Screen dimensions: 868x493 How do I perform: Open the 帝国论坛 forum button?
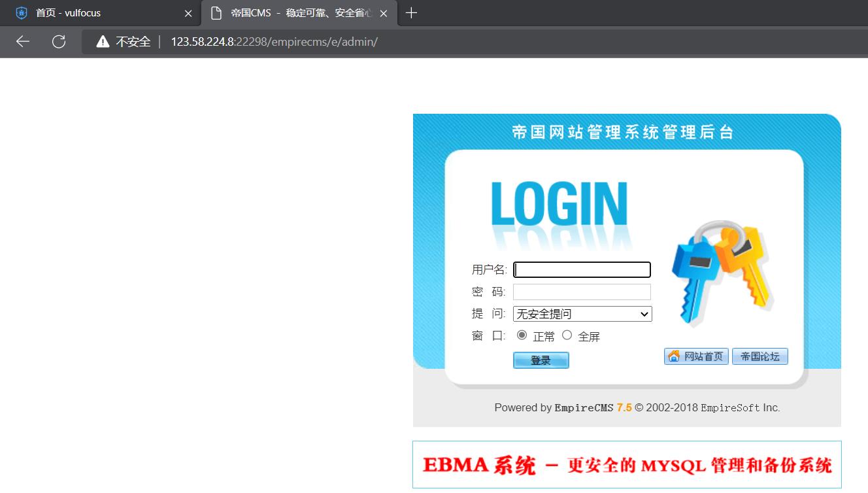coord(760,356)
